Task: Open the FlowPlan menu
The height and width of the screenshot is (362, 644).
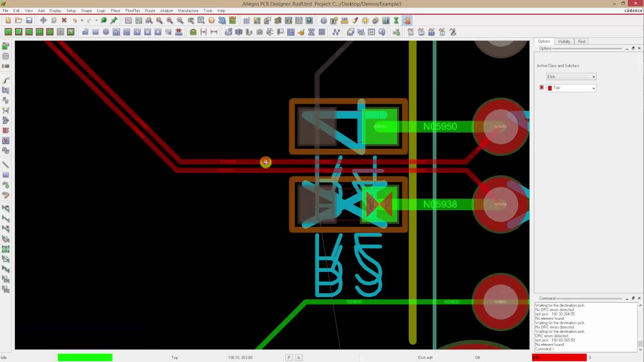Action: click(132, 11)
